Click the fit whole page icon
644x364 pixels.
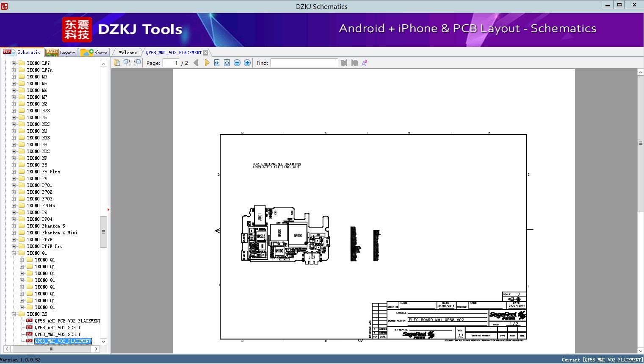coord(227,63)
